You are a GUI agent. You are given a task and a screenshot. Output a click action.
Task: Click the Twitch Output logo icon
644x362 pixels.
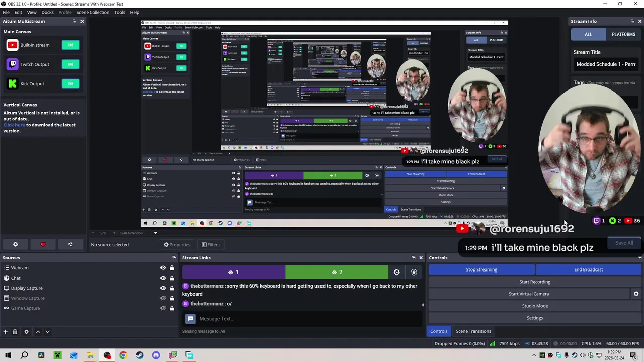tap(13, 64)
